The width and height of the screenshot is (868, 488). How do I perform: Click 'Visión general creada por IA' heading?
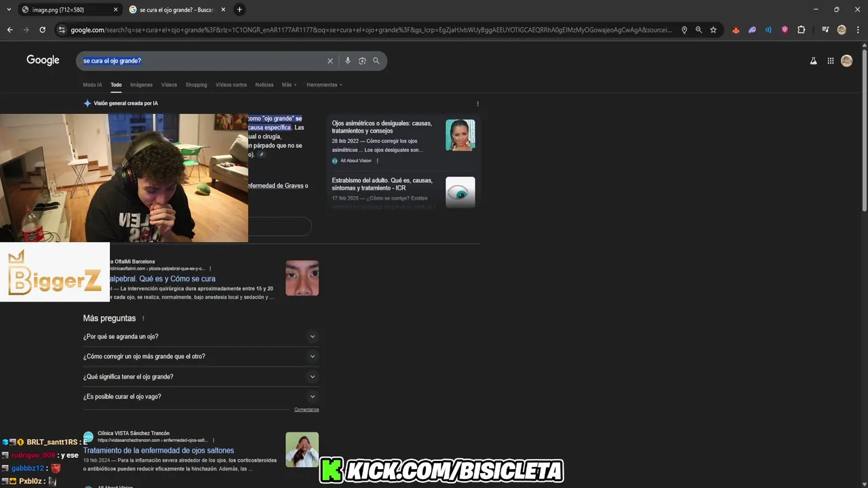125,104
